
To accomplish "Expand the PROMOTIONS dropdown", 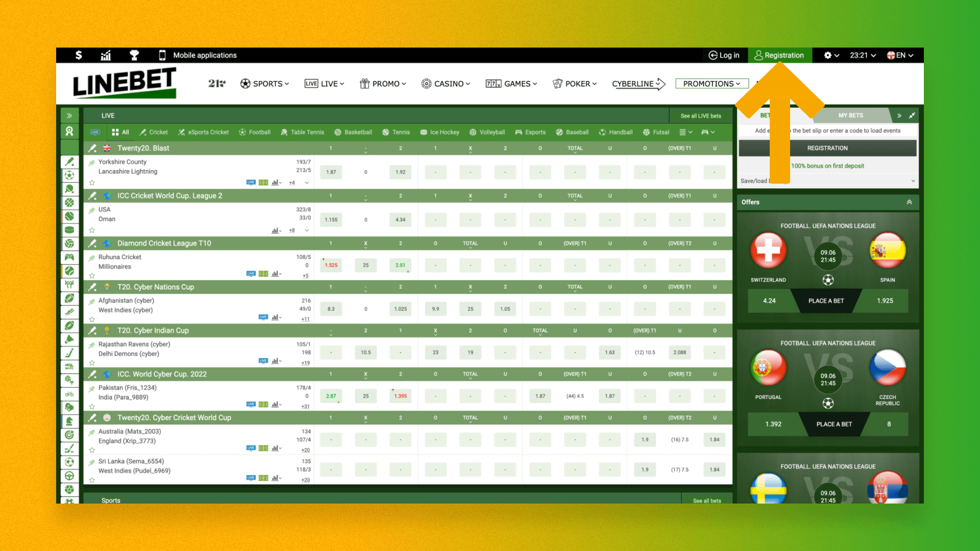I will (712, 84).
